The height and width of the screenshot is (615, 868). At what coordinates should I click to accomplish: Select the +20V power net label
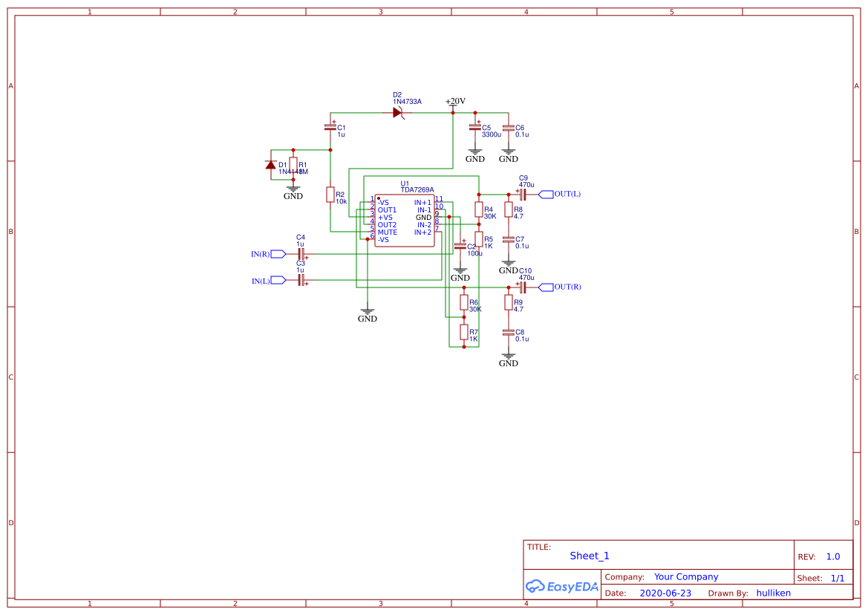453,101
